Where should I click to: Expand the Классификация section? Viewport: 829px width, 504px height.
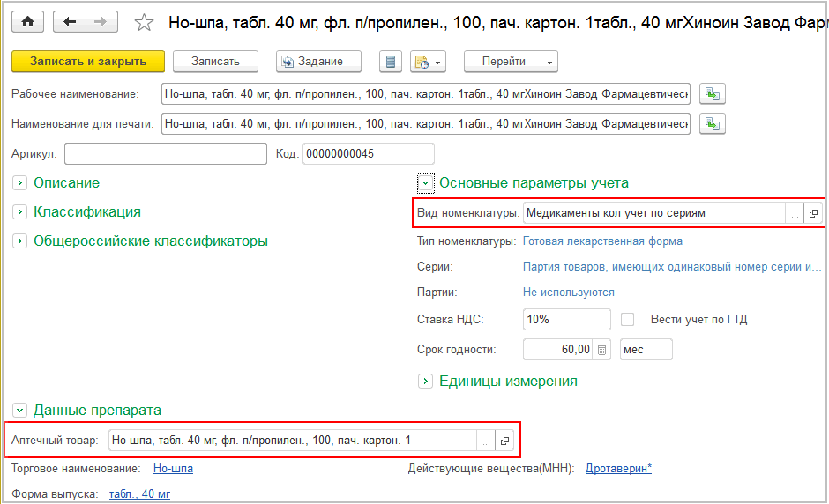20,212
